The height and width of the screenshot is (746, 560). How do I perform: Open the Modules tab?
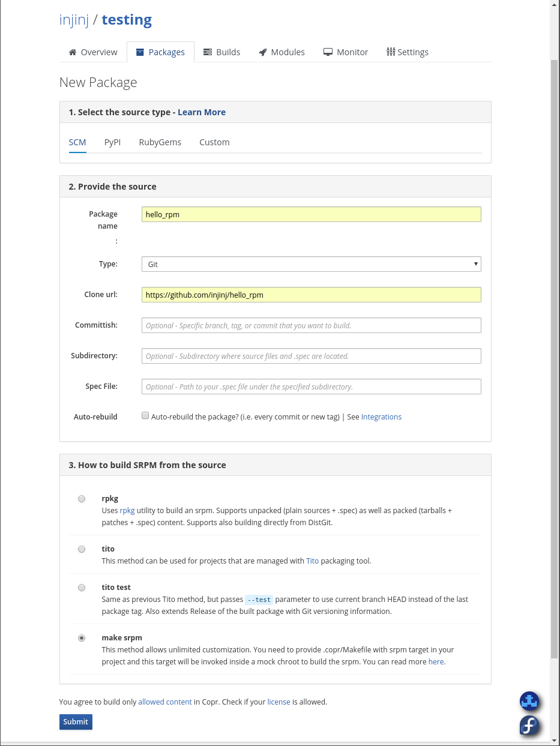tap(282, 52)
